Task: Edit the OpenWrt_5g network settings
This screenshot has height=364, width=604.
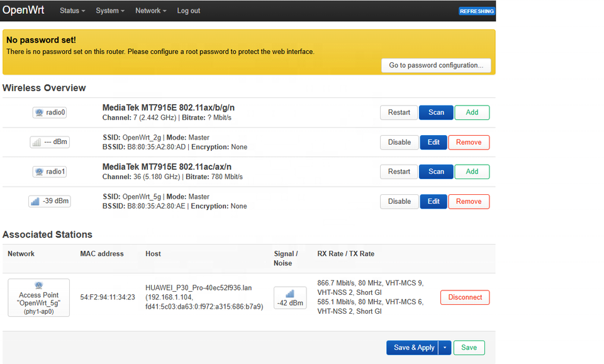Action: click(x=433, y=201)
